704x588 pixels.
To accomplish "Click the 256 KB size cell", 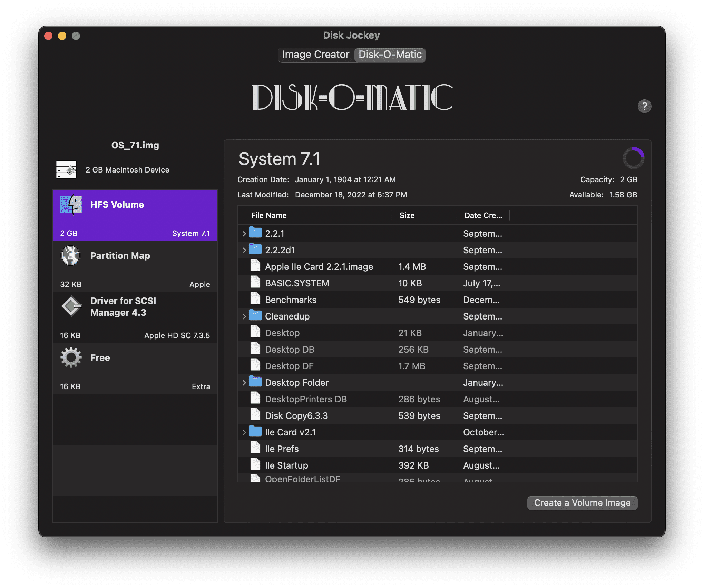I will 413,350.
